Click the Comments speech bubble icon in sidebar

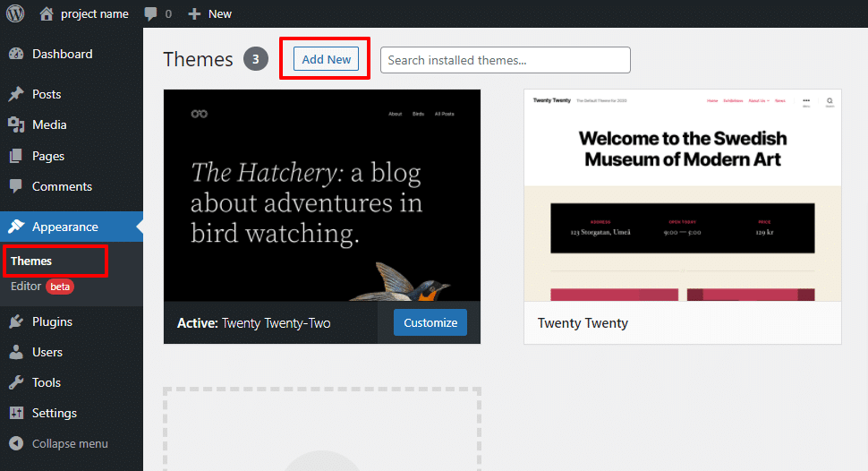point(17,186)
